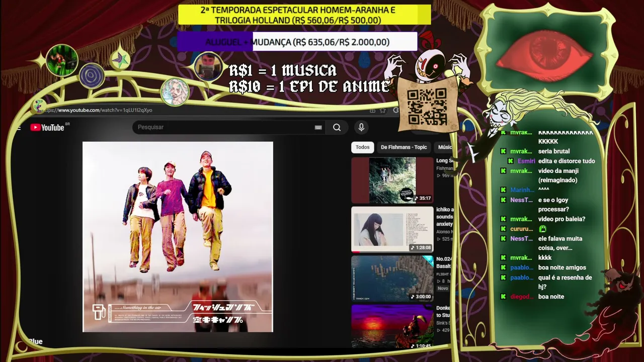The width and height of the screenshot is (644, 362).
Task: Click chat username Marinh...
Action: [x=522, y=190]
